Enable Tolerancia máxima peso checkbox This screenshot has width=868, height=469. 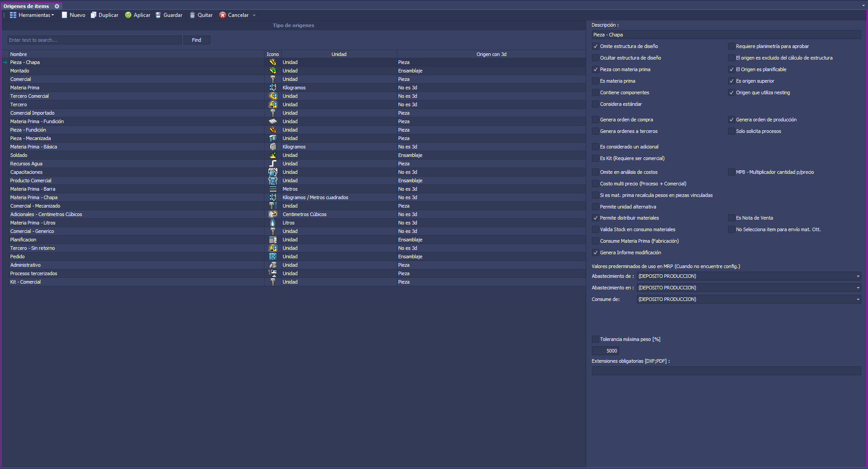pyautogui.click(x=596, y=339)
